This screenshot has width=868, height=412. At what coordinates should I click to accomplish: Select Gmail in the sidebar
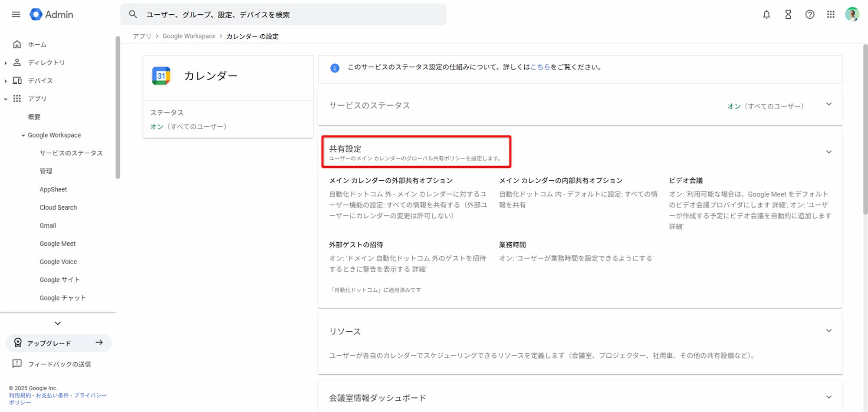[x=48, y=226]
